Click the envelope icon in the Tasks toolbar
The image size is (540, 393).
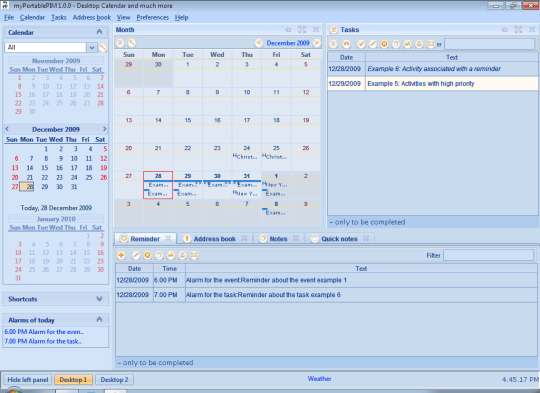point(431,44)
